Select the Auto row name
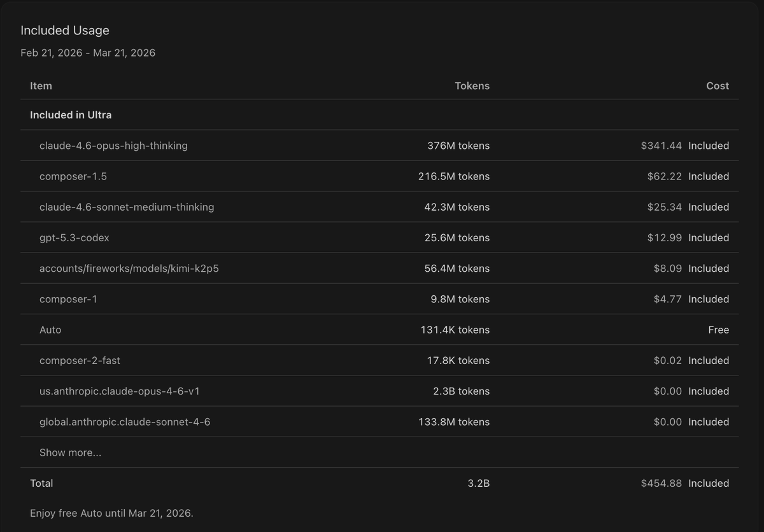764x532 pixels. tap(50, 330)
